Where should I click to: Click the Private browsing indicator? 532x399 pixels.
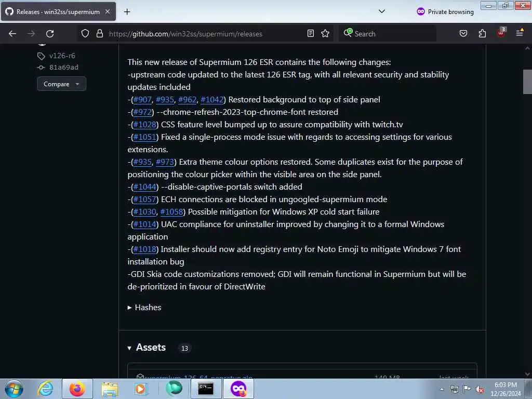click(445, 12)
